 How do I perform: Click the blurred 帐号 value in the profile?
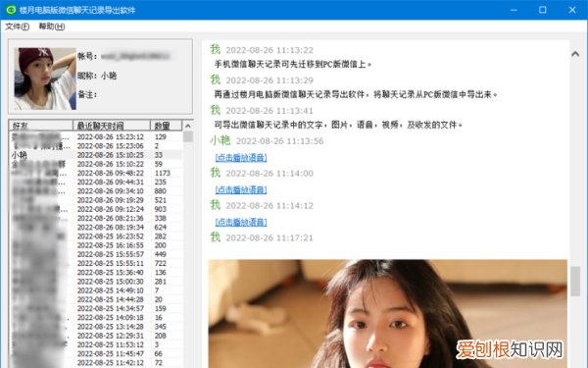pos(135,56)
